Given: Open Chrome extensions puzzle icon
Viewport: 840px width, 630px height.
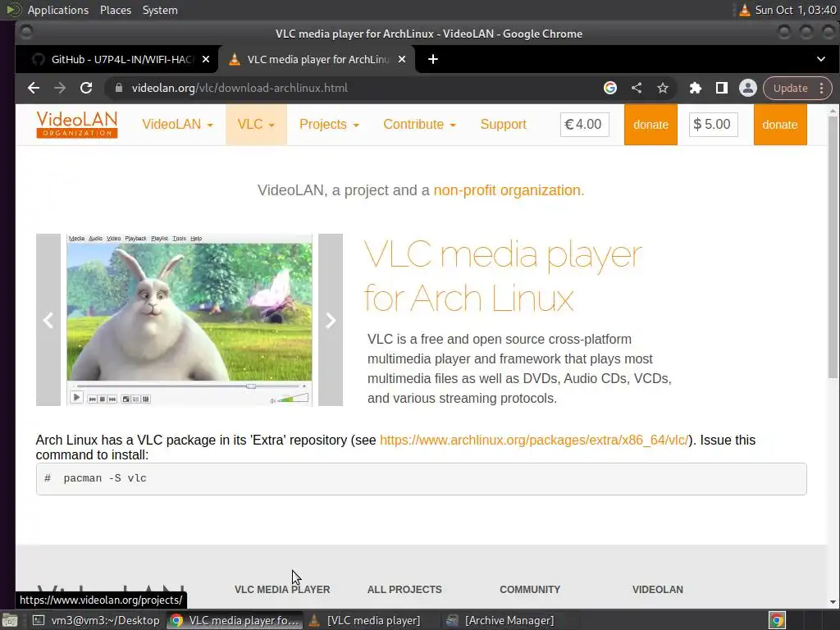Looking at the screenshot, I should coord(696,88).
